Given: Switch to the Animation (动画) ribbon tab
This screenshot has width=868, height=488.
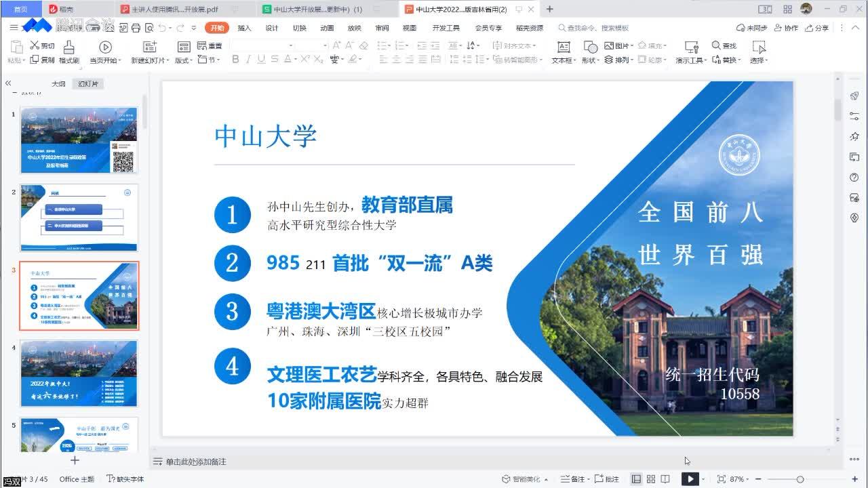Looking at the screenshot, I should point(327,28).
